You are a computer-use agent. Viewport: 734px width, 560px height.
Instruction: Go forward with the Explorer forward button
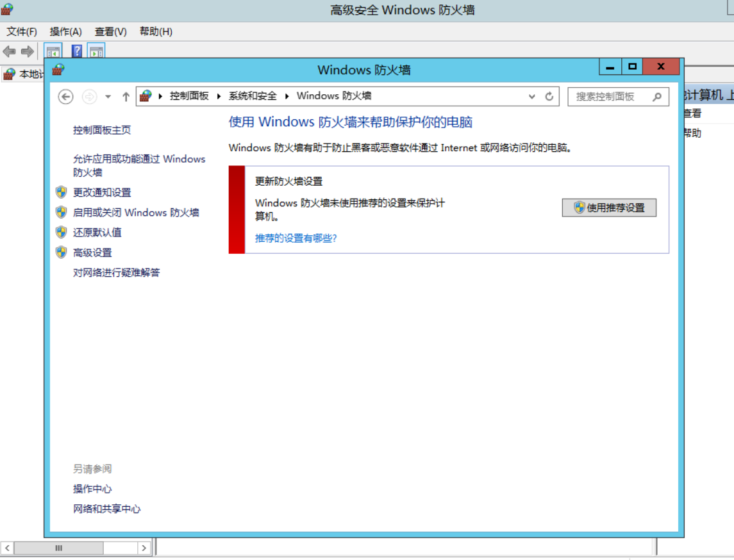tap(89, 97)
